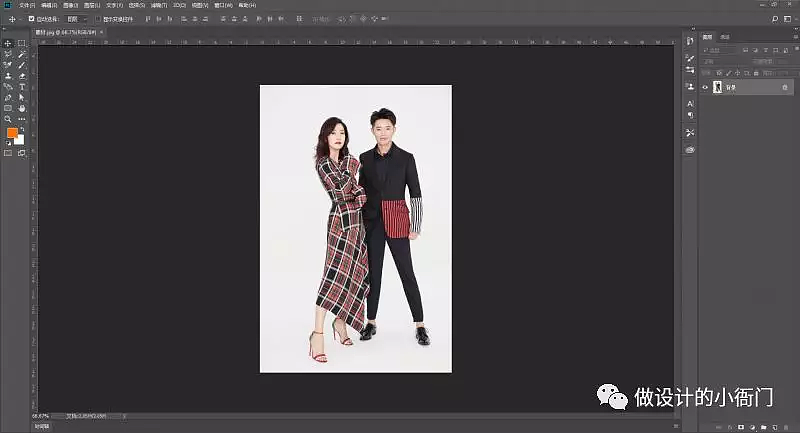Select the Clone Stamp tool
Viewport: 800px width, 433px height.
tap(8, 75)
